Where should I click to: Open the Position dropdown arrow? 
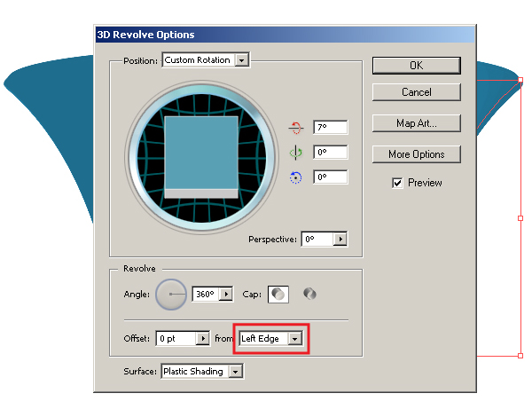point(241,60)
